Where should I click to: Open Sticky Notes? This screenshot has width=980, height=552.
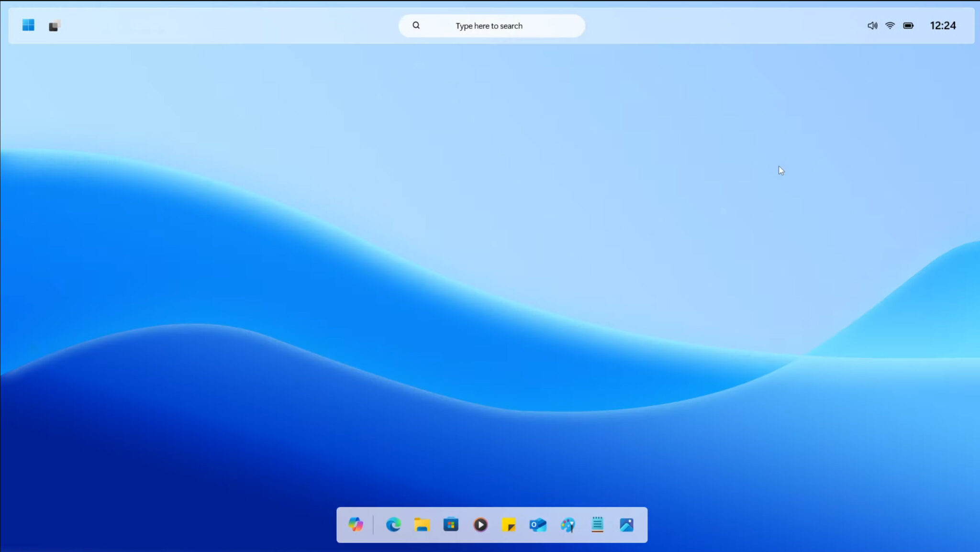pos(509,525)
